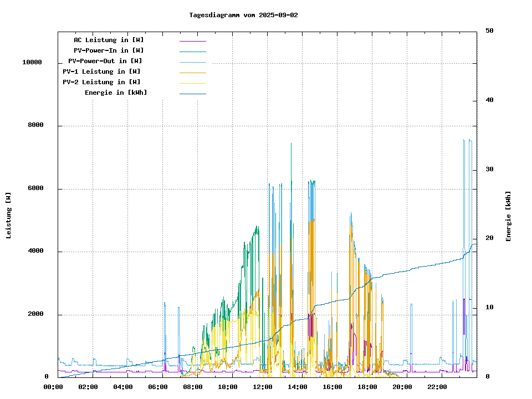Click the PV-Power-In legend label
532x399 pixels.
[109, 50]
